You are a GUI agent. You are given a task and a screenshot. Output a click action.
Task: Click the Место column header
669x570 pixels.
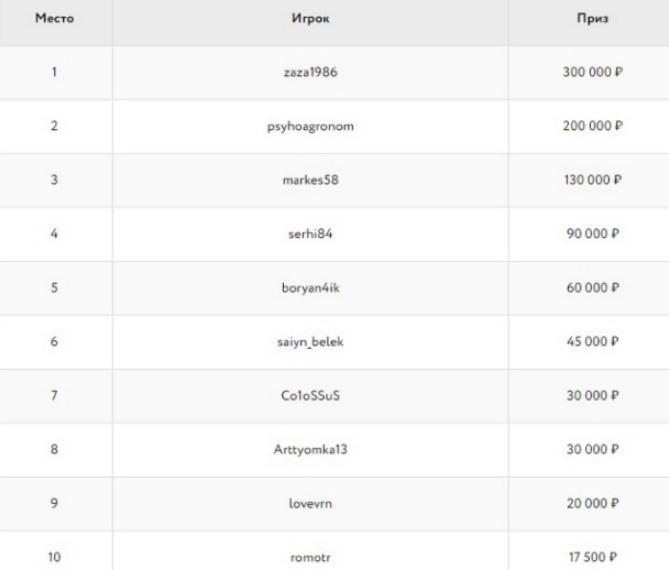tap(55, 18)
